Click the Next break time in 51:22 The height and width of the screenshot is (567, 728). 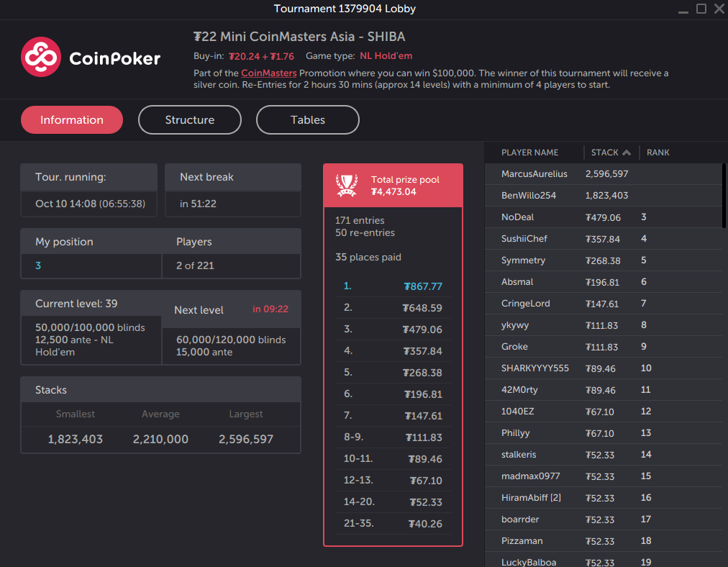point(198,204)
